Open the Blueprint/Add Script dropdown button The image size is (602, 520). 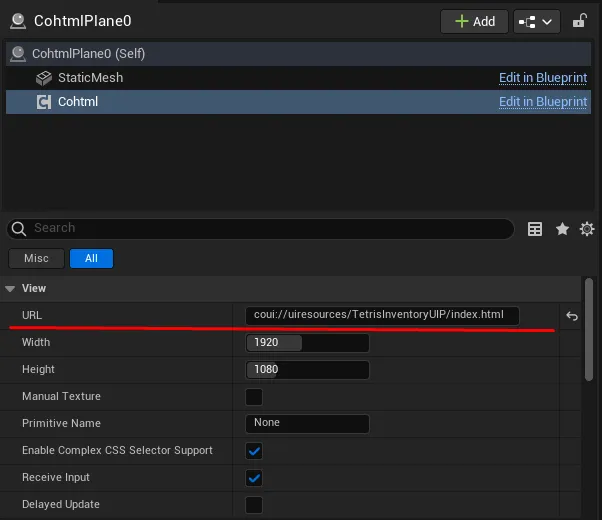click(x=536, y=21)
